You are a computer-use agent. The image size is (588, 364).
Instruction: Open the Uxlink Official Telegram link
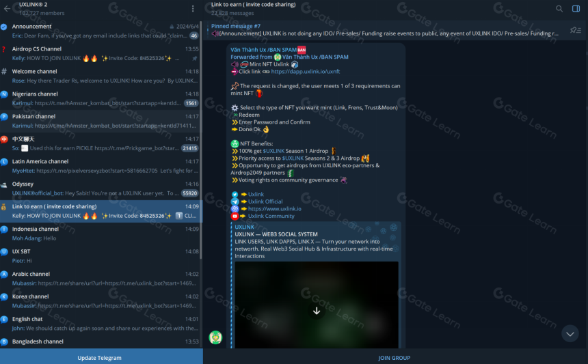[265, 201]
